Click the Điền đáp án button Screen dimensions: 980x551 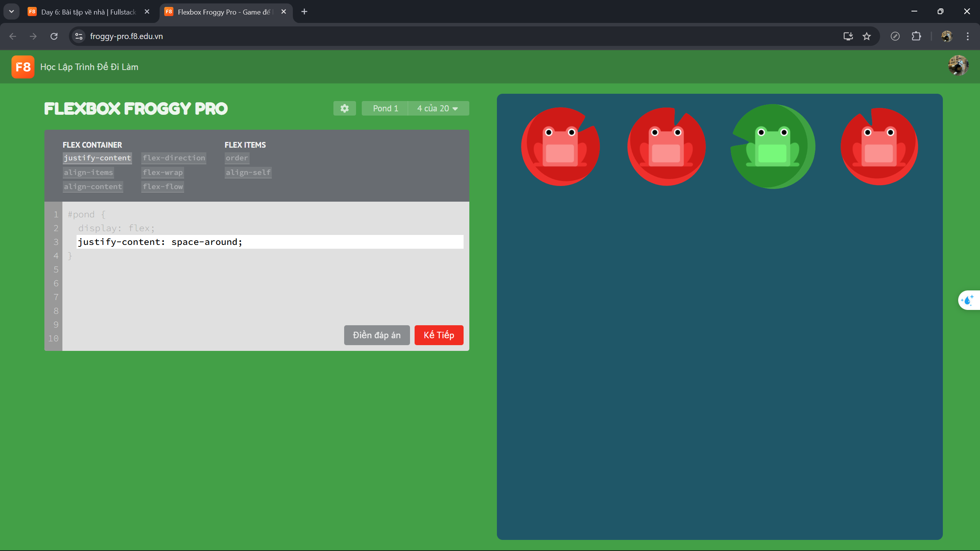(x=377, y=335)
